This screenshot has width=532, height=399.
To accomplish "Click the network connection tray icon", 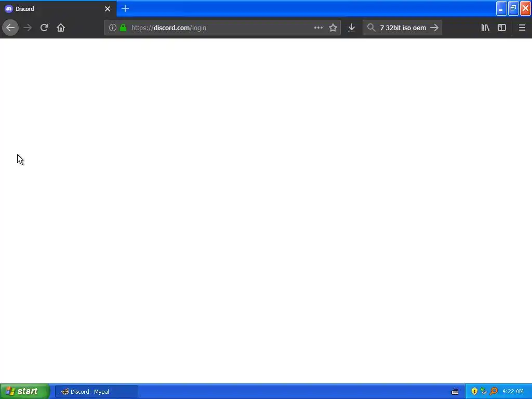I will click(x=484, y=392).
